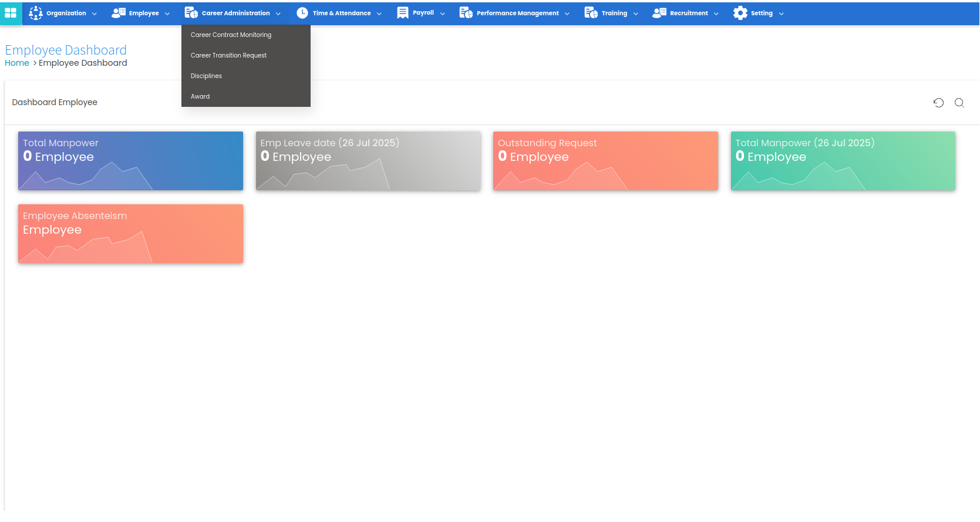Click the Time & Attendance clock icon
Image resolution: width=980 pixels, height=522 pixels.
coord(302,13)
